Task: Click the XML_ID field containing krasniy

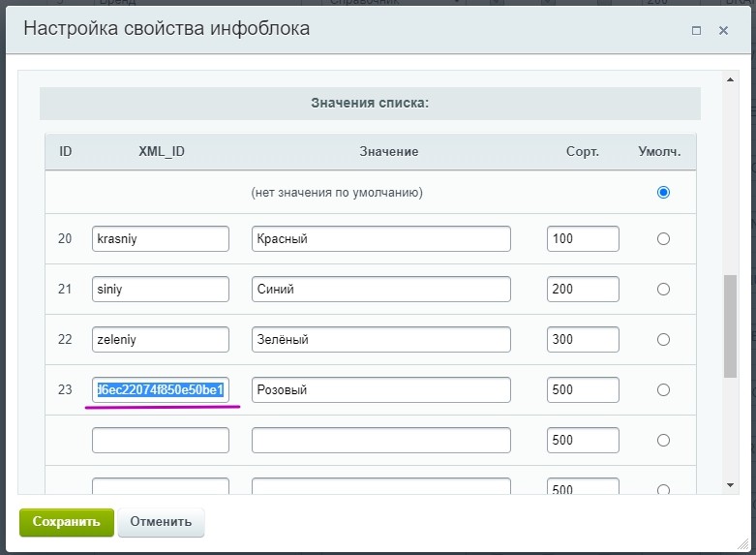Action: click(161, 238)
